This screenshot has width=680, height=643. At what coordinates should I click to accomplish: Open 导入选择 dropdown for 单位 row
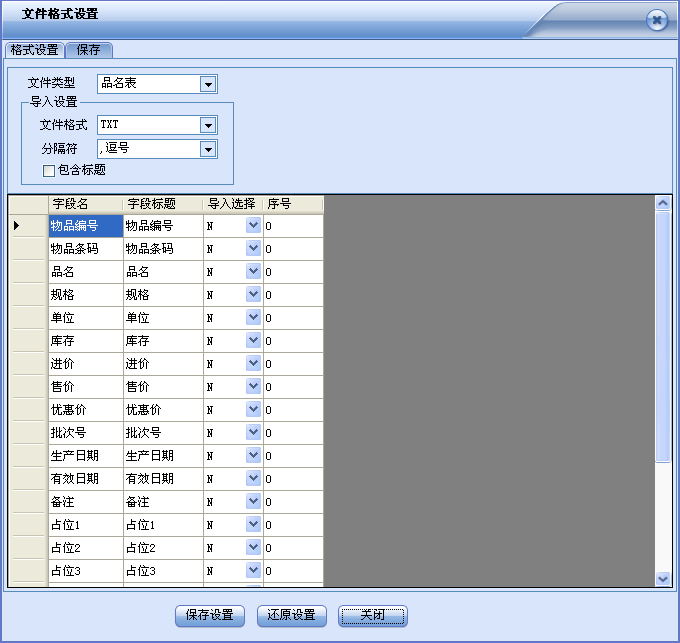pyautogui.click(x=253, y=317)
